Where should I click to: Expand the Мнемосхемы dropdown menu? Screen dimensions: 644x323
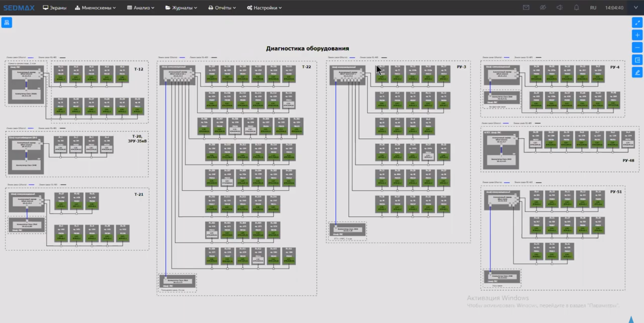pyautogui.click(x=95, y=8)
